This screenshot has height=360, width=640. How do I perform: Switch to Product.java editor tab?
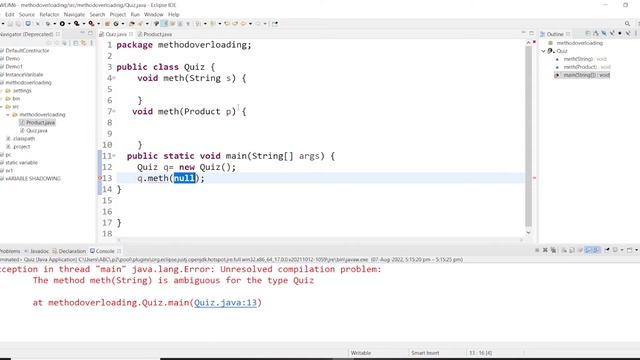(155, 34)
